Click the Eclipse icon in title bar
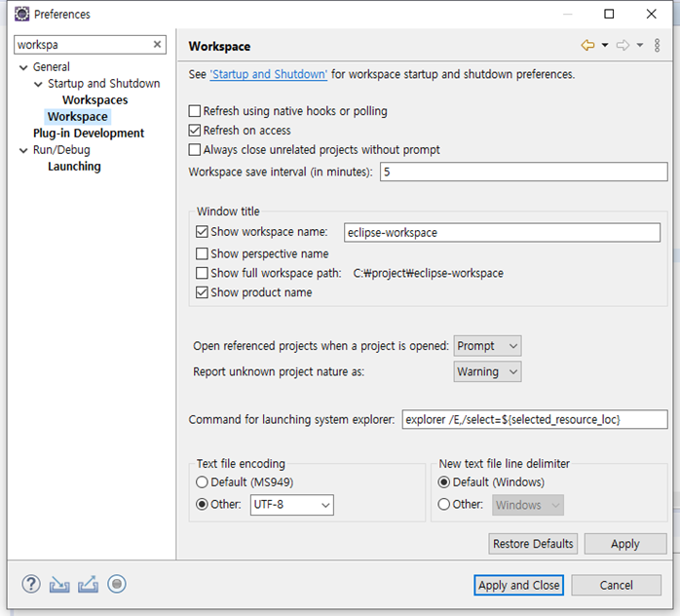680x616 pixels. [x=21, y=14]
